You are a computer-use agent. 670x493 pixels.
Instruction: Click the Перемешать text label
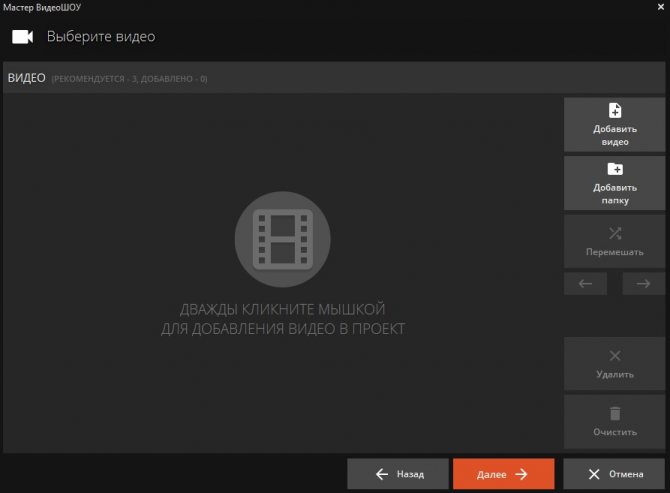(x=615, y=252)
